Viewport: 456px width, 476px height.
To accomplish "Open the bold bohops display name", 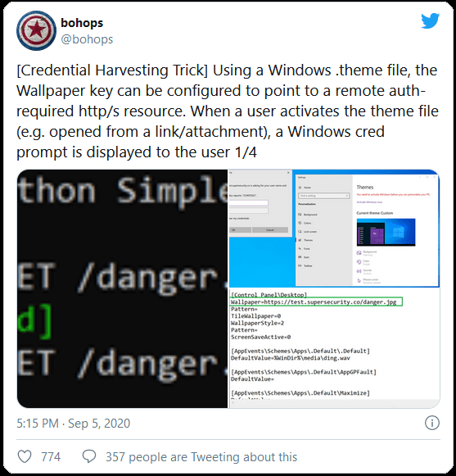I will (x=82, y=23).
